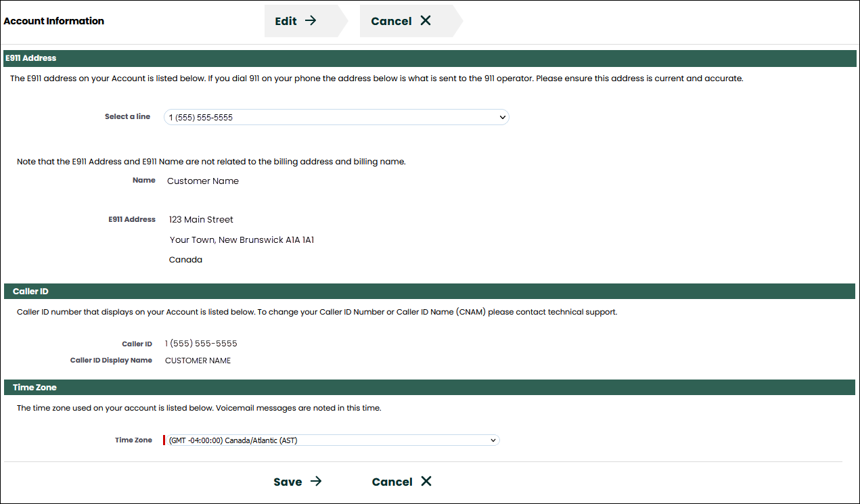Cancel changes using the top Cancel button
Screen dimensions: 860x504
click(392, 21)
